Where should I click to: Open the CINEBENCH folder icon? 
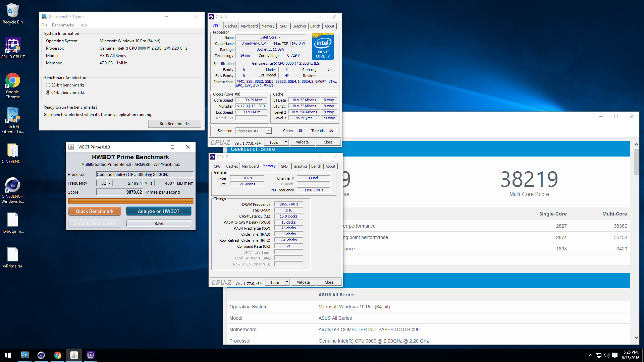12,153
